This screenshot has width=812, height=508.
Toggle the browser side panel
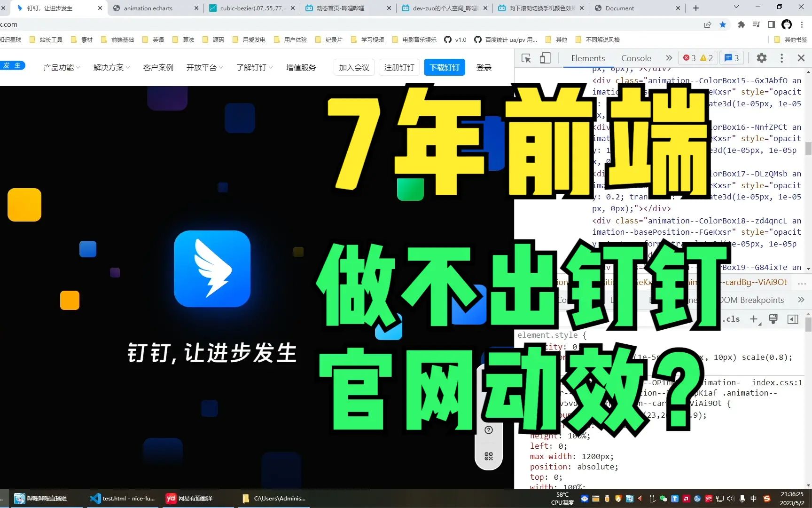coord(771,24)
